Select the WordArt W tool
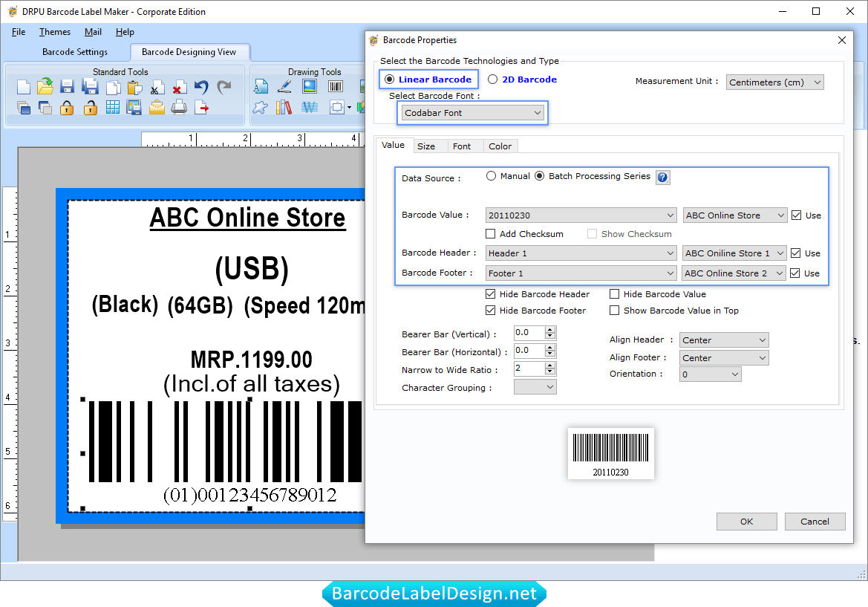The width and height of the screenshot is (868, 607). [x=310, y=108]
